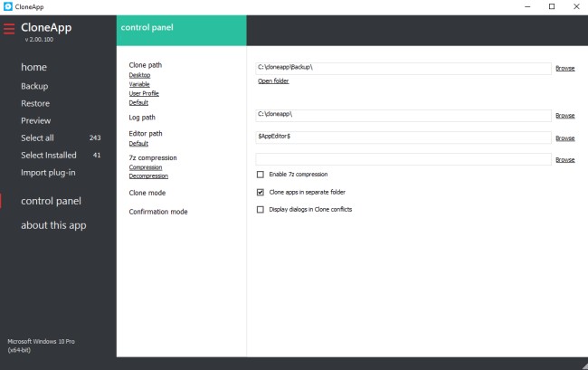Open the red hamburger menu icon
Viewport: 588px width, 370px height.
pos(9,28)
